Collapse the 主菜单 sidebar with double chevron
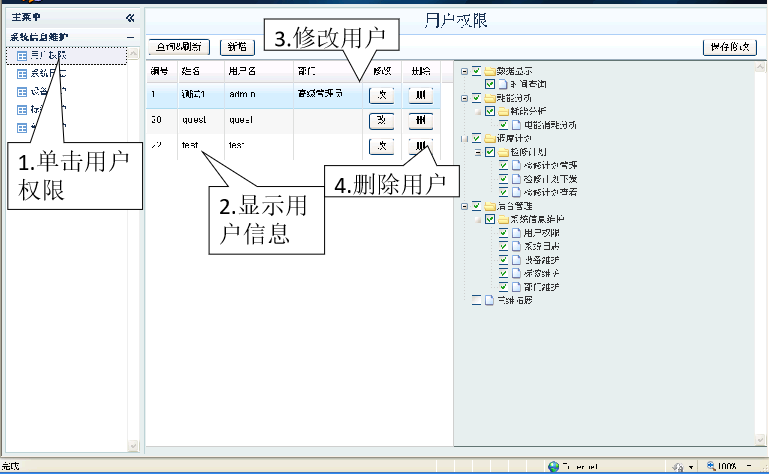This screenshot has height=475, width=769. click(130, 18)
